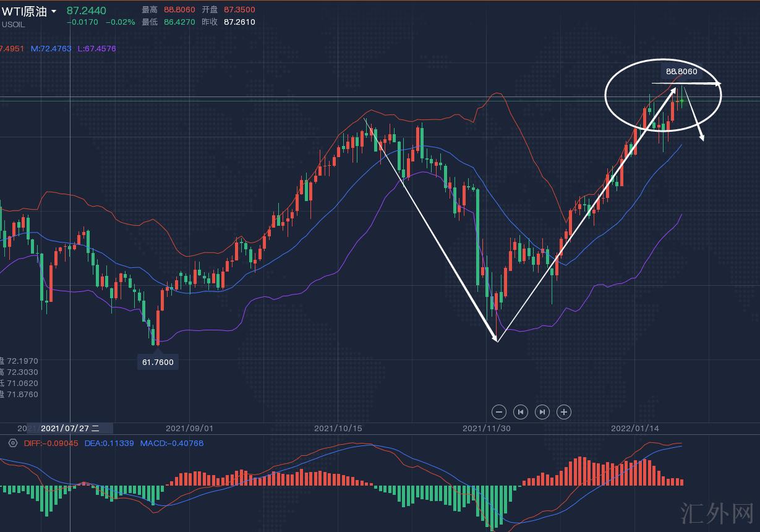The image size is (760, 532).
Task: Click the 2022/01/14 date on time axis
Action: point(634,428)
